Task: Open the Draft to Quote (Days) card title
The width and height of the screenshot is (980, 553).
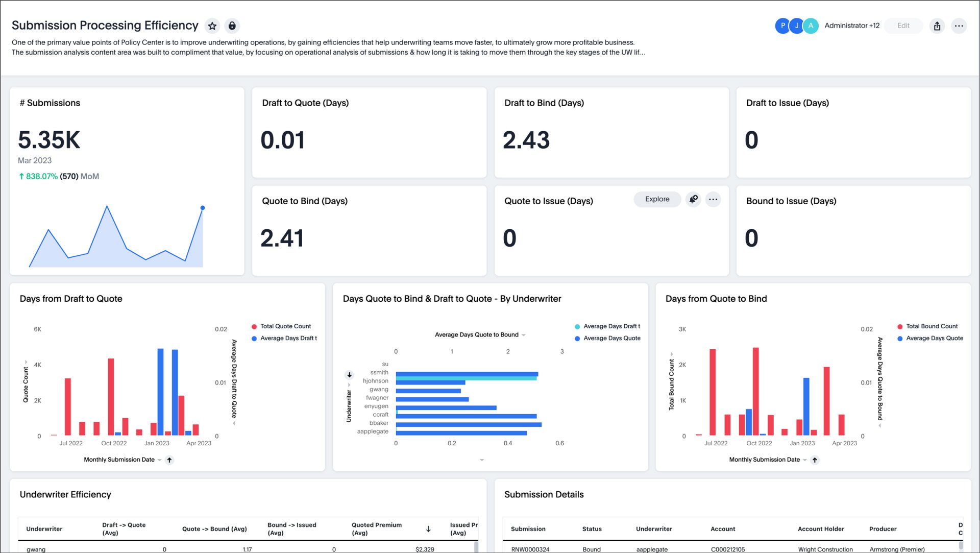Action: pyautogui.click(x=305, y=103)
